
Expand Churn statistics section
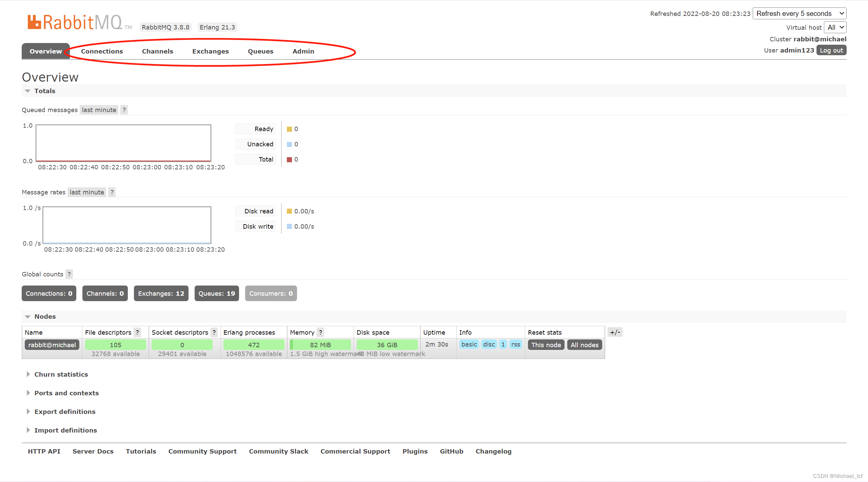click(x=61, y=374)
